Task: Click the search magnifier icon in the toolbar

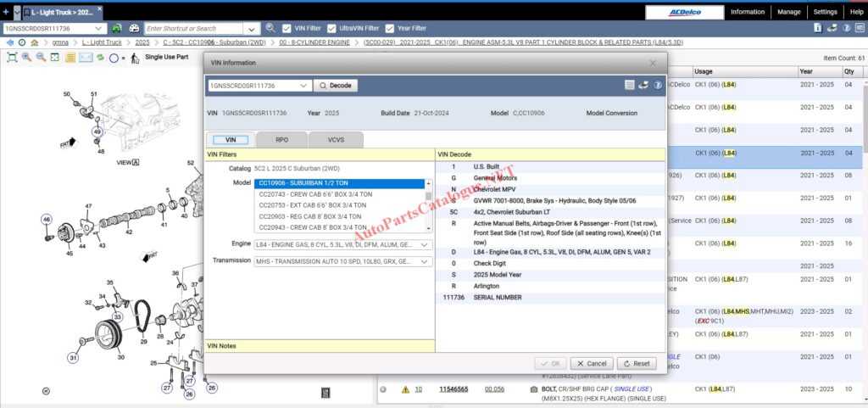Action: 270,28
